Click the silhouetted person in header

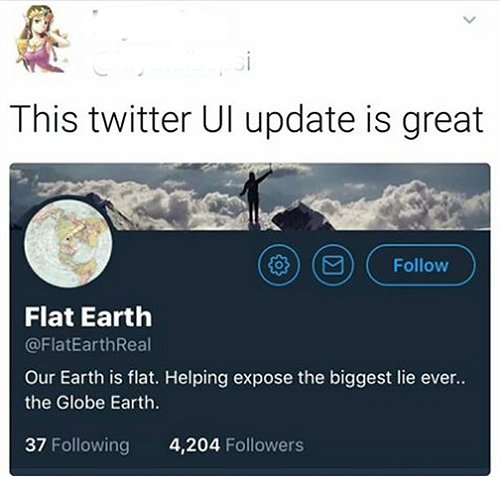(x=255, y=198)
